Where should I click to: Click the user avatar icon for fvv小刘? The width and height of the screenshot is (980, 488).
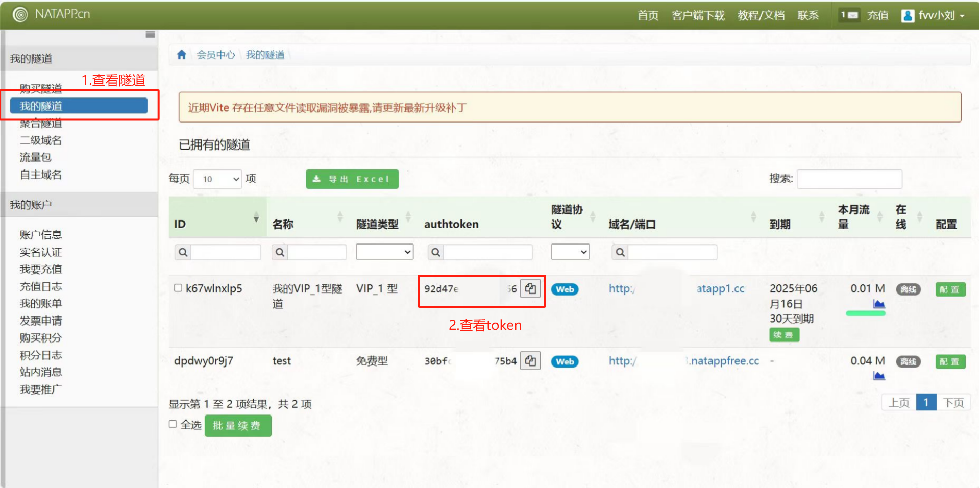pos(908,16)
